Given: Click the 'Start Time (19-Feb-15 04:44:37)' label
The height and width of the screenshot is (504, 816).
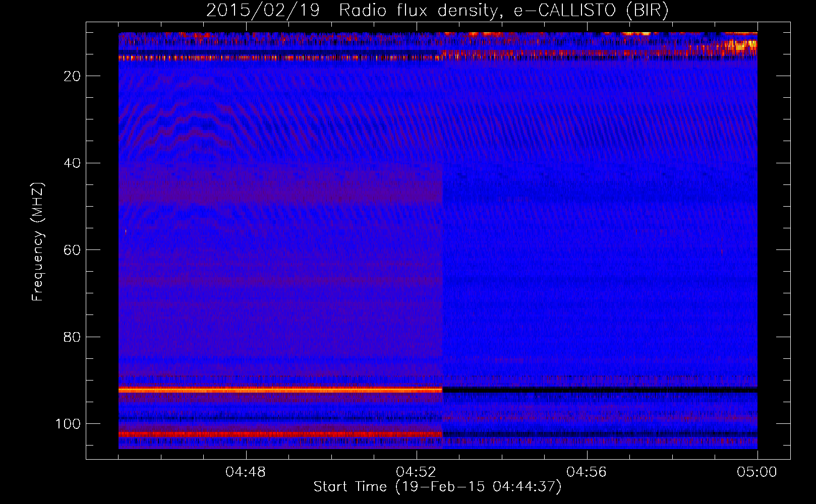Looking at the screenshot, I should pos(437,487).
